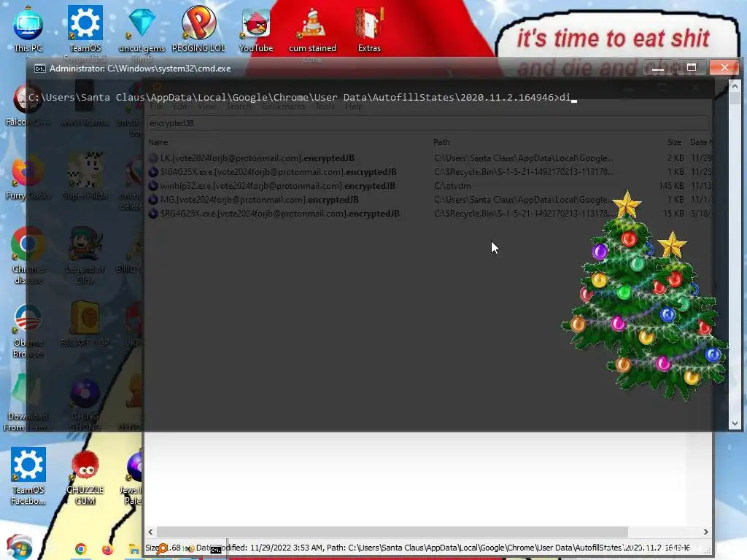Image resolution: width=747 pixels, height=560 pixels.
Task: Select the TeamOS Facebo... desktop shortcut
Action: pyautogui.click(x=28, y=476)
